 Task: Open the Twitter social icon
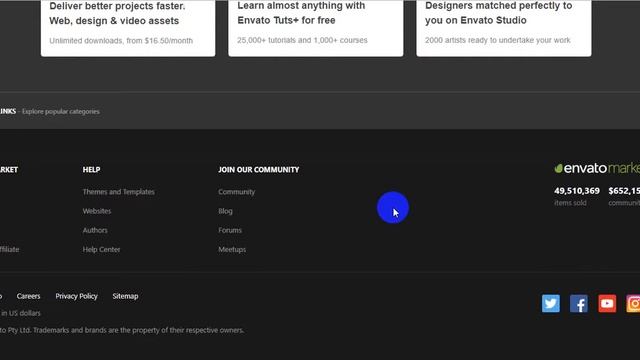(551, 303)
